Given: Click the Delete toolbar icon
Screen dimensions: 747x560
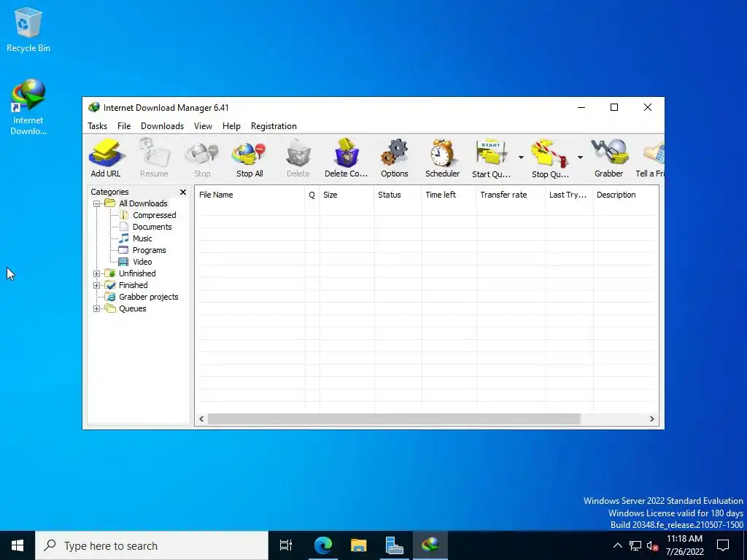Looking at the screenshot, I should pyautogui.click(x=298, y=158).
